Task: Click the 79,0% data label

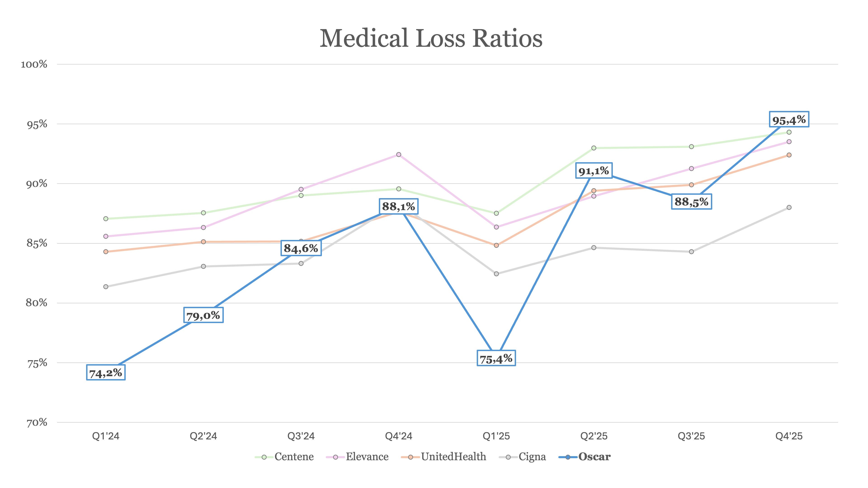Action: tap(203, 315)
